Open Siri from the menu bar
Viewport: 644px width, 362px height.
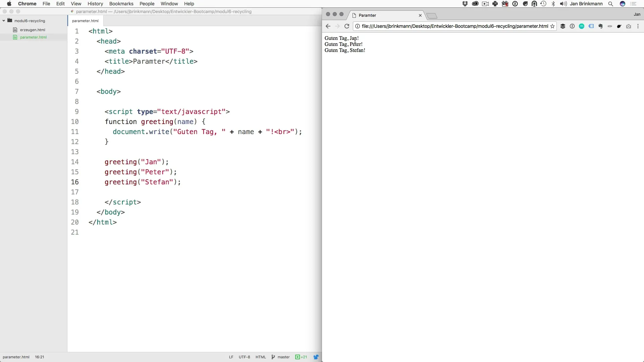pos(623,4)
